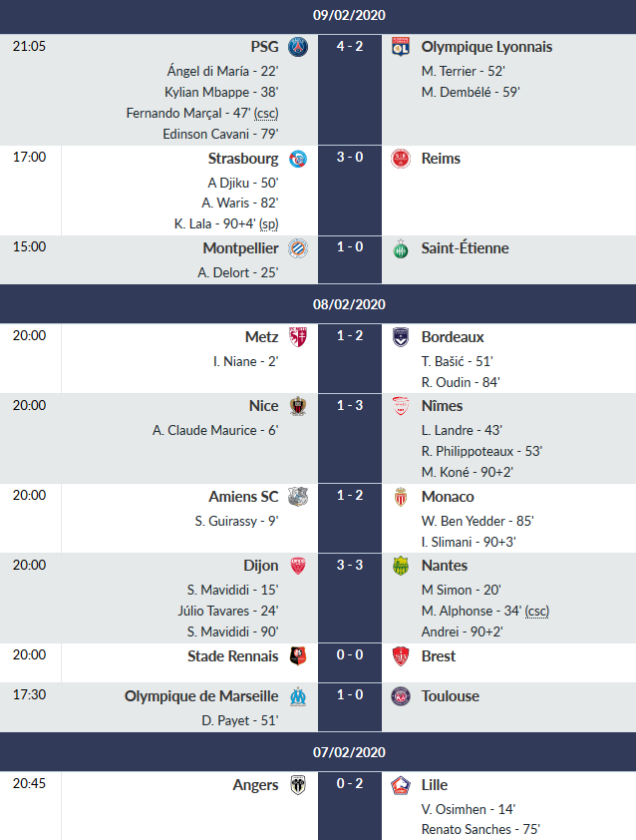
Task: Click the Toulouse club crest icon
Action: pyautogui.click(x=401, y=696)
